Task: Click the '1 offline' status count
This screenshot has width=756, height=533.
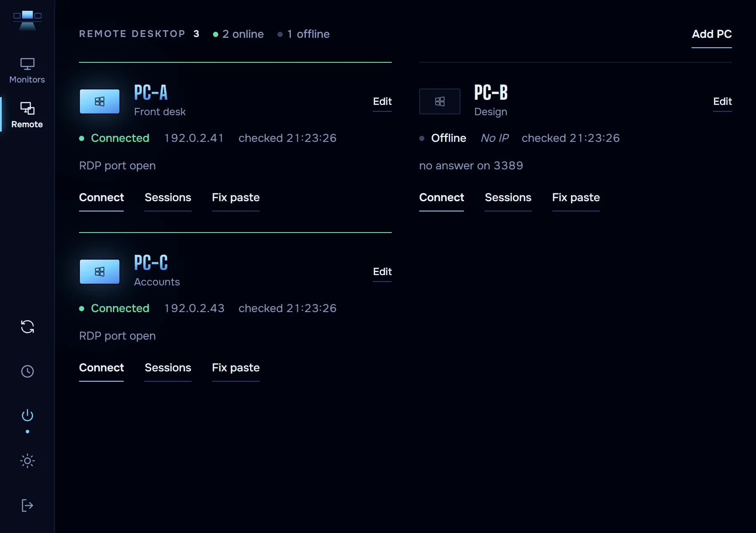Action: click(x=304, y=34)
